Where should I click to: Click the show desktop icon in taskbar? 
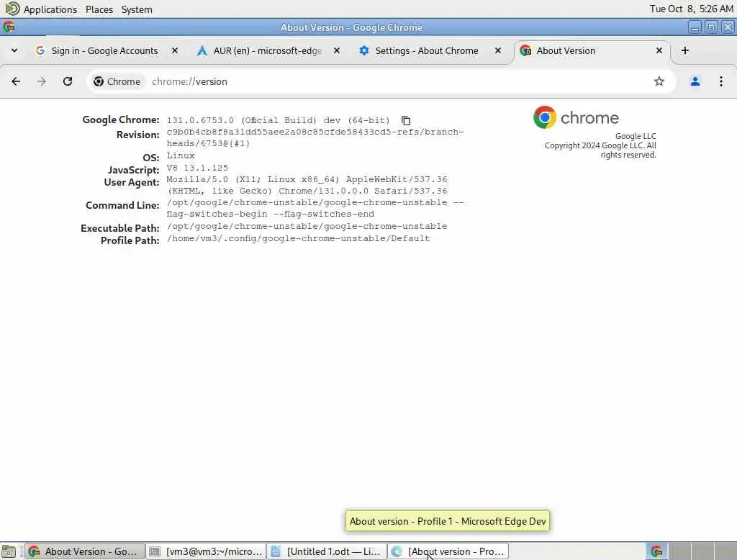coord(9,551)
